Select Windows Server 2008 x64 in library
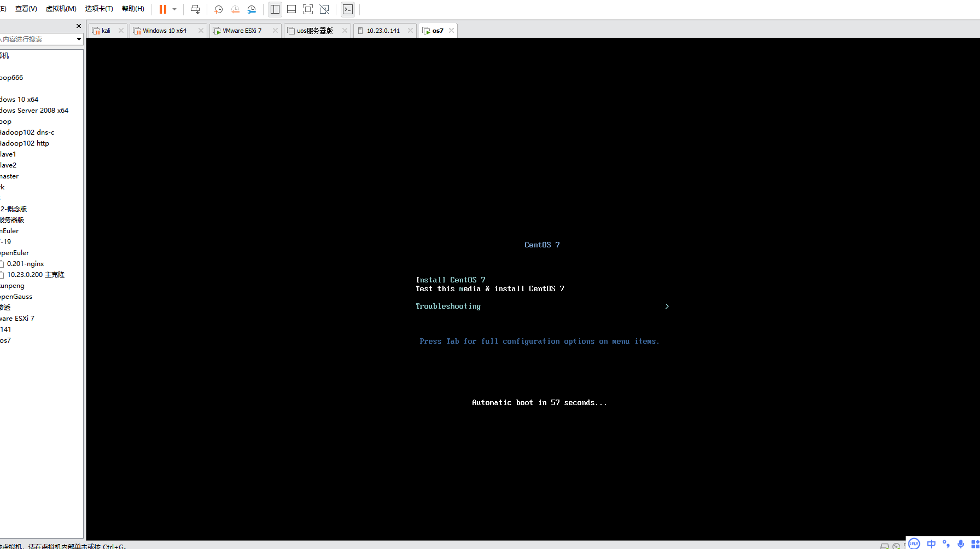980x549 pixels. [x=34, y=111]
